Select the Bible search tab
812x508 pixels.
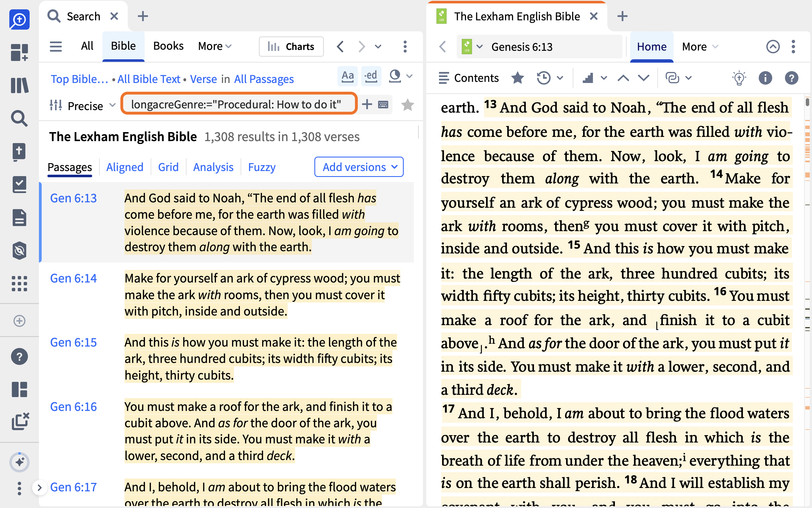click(123, 46)
